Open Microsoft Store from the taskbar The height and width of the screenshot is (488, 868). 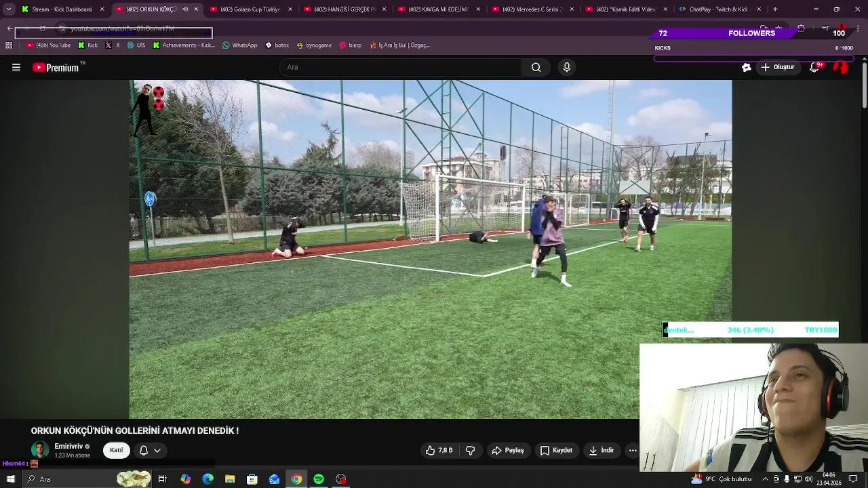click(252, 479)
